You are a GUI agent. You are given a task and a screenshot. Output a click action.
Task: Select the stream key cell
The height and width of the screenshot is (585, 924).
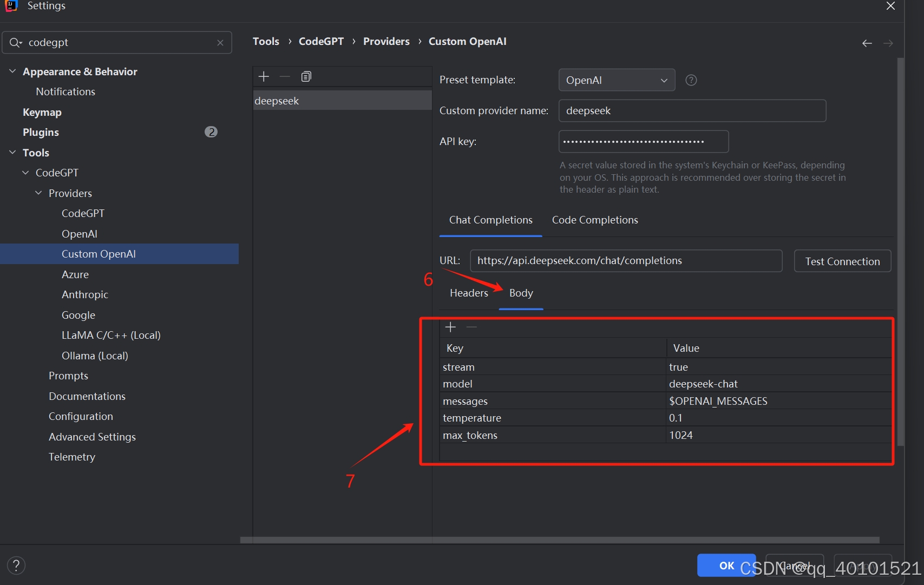pyautogui.click(x=553, y=367)
